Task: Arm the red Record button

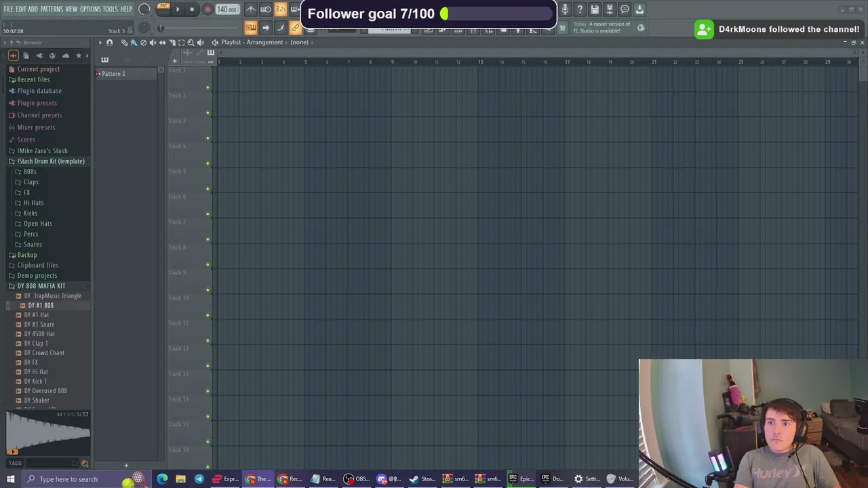Action: 208,9
